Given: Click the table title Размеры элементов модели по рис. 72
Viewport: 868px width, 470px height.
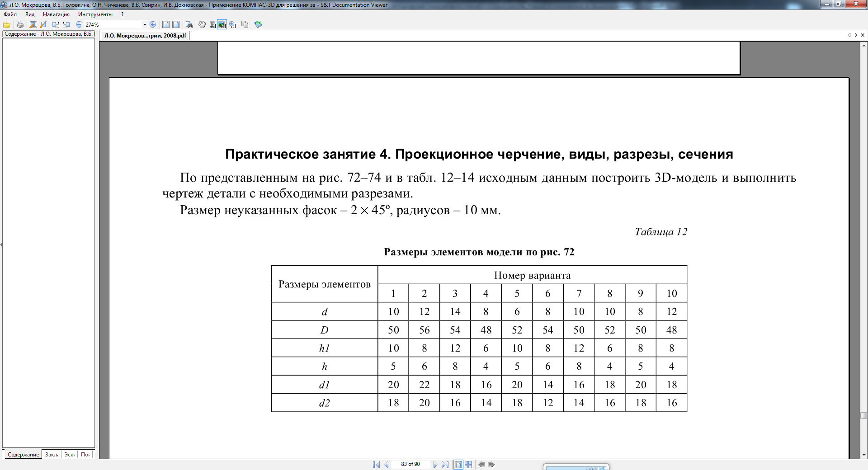Looking at the screenshot, I should (479, 252).
